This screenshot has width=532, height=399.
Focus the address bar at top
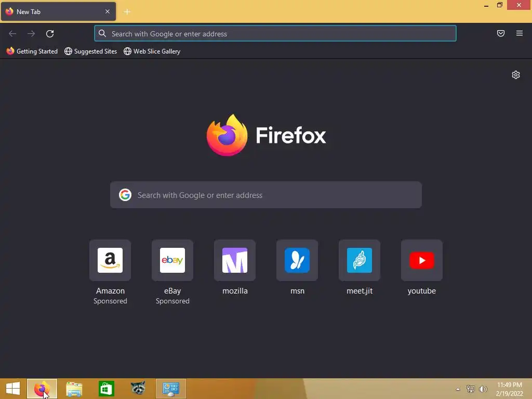(x=275, y=34)
